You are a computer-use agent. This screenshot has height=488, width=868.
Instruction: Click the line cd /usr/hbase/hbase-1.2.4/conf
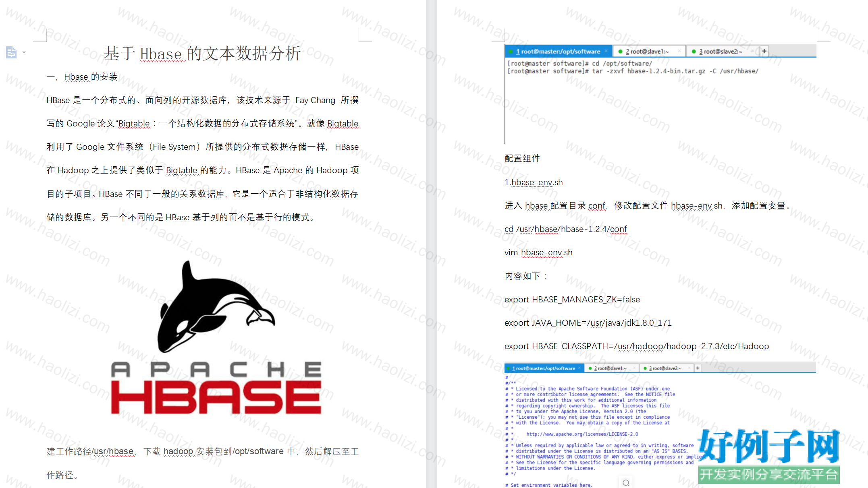coord(566,229)
